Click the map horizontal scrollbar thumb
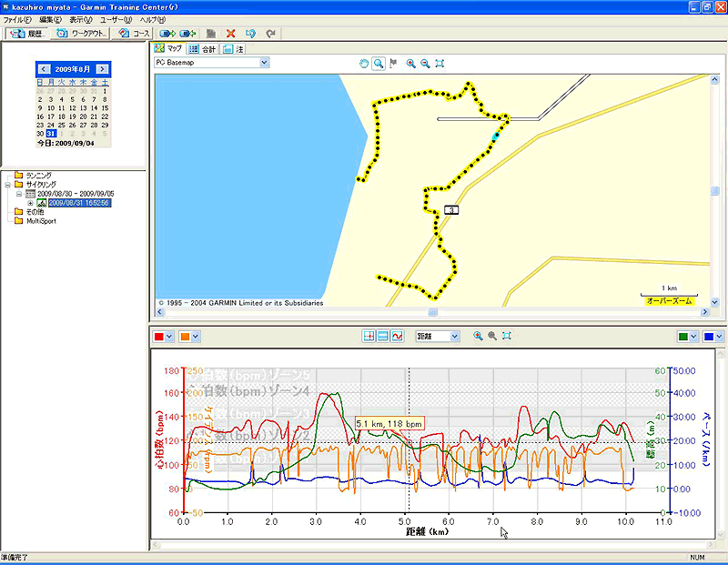 tap(433, 312)
